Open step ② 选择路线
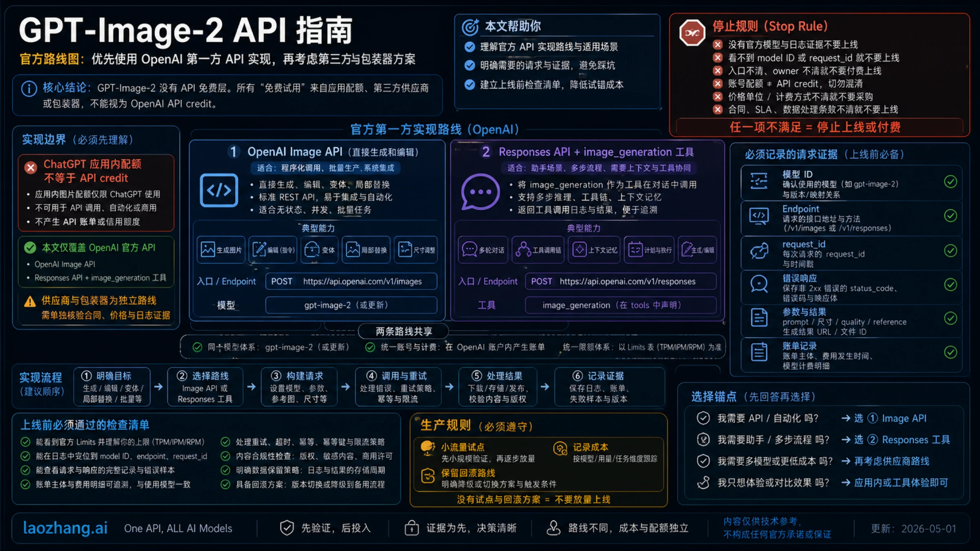Screen dimensions: 980x551 (205, 387)
